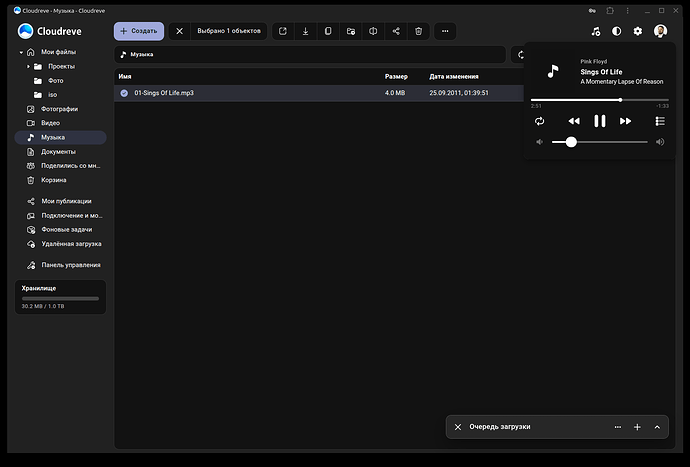Open the more actions ellipsis menu
The image size is (690, 467).
[x=445, y=31]
